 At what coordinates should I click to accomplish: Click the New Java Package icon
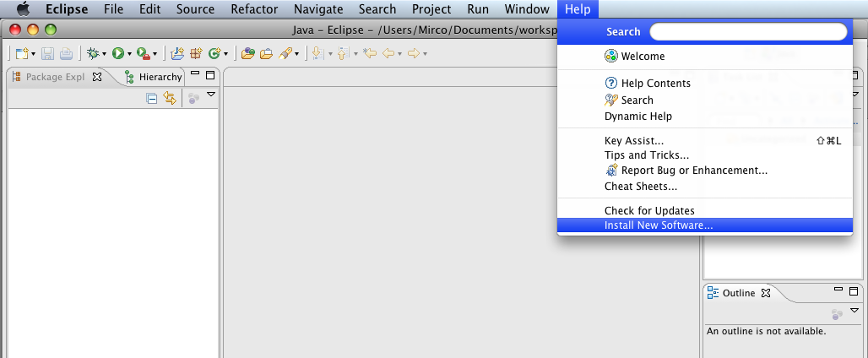(196, 54)
